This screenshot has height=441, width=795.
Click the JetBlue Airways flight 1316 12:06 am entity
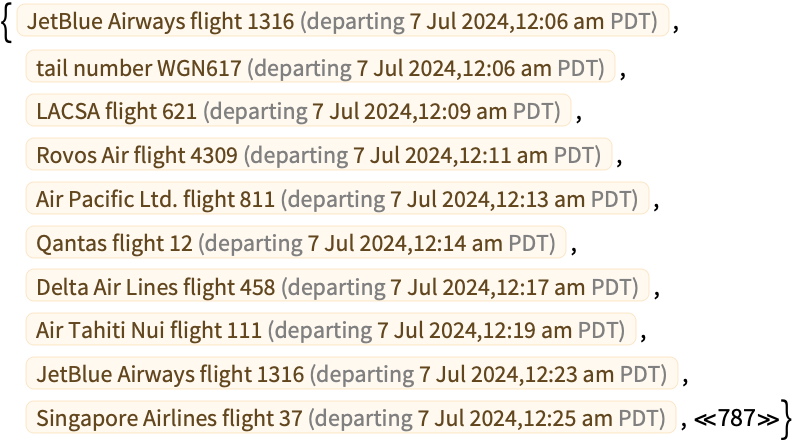(x=343, y=21)
